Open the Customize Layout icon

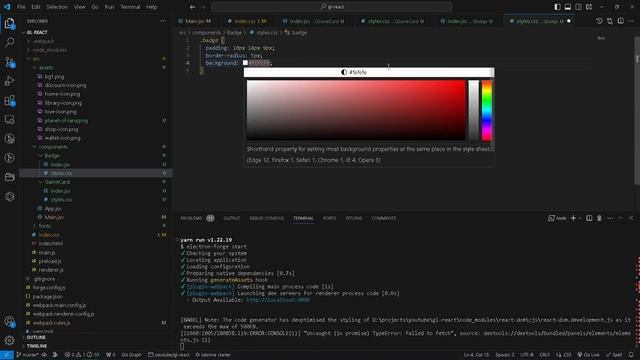click(589, 7)
